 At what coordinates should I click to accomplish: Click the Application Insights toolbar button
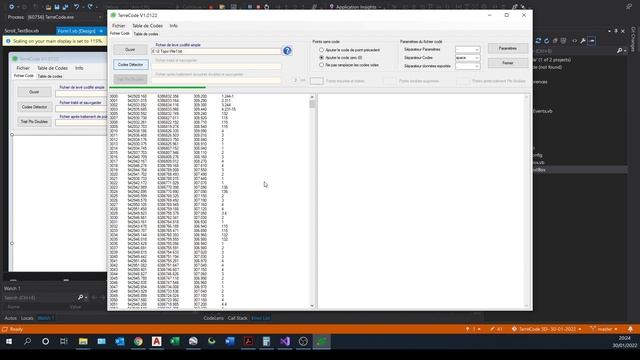pos(355,7)
